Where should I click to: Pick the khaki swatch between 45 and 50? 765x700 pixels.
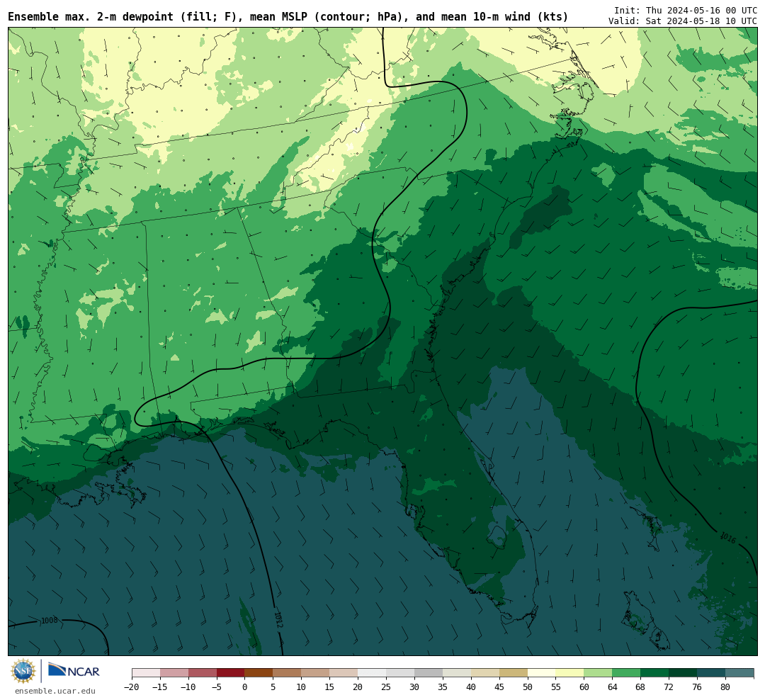point(514,673)
